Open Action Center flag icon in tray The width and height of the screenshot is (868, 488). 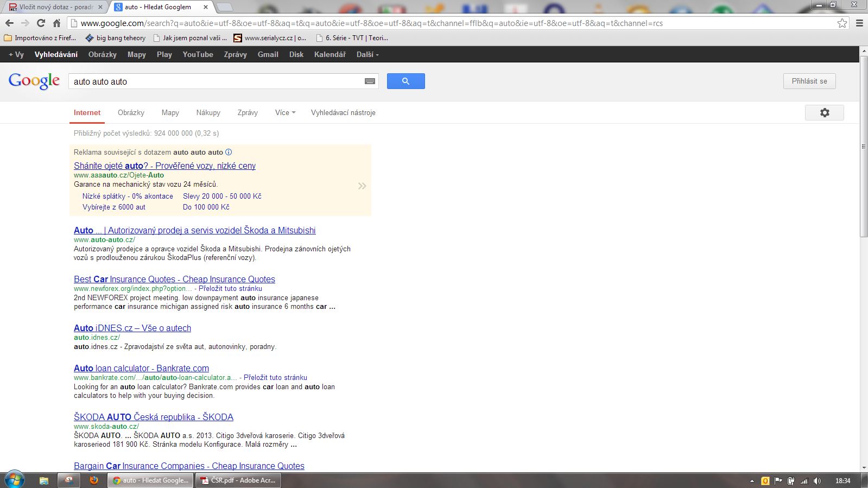[x=778, y=481]
